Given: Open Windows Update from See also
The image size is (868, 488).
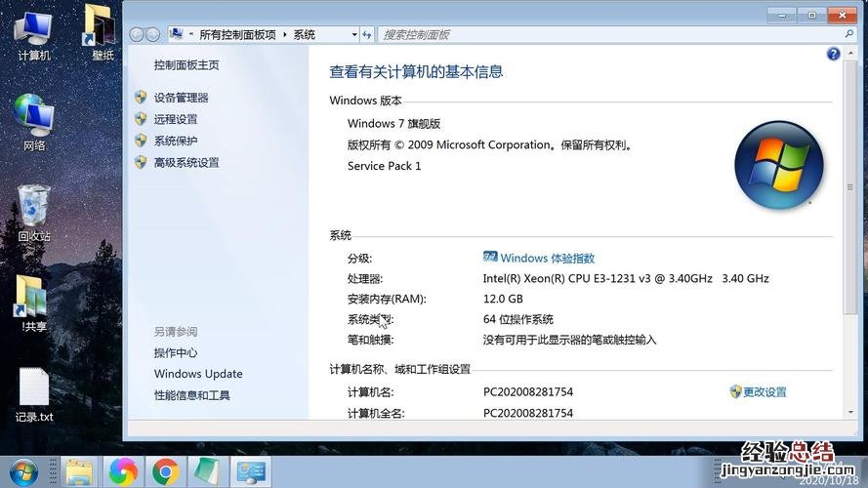Looking at the screenshot, I should pyautogui.click(x=198, y=374).
